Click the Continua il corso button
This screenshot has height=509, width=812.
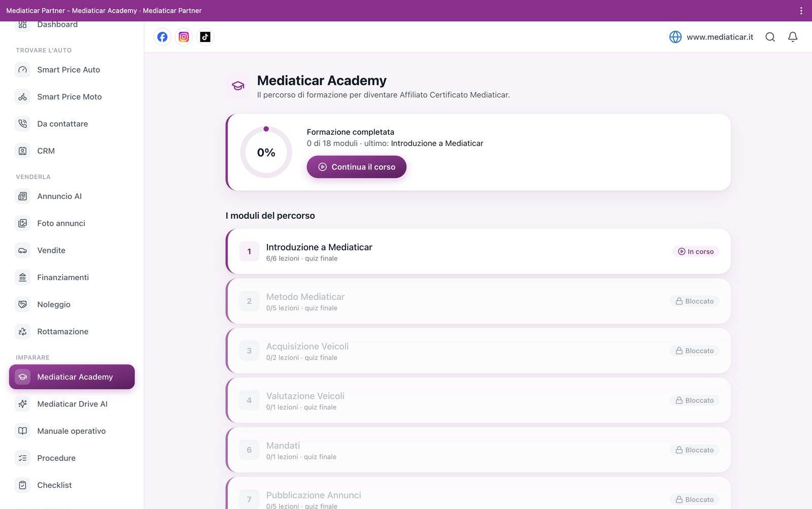pos(356,167)
